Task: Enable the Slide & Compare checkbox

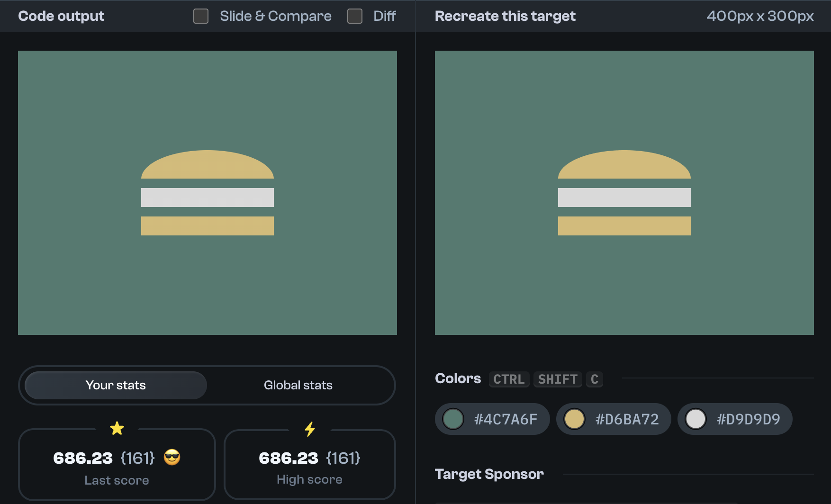Action: (201, 16)
